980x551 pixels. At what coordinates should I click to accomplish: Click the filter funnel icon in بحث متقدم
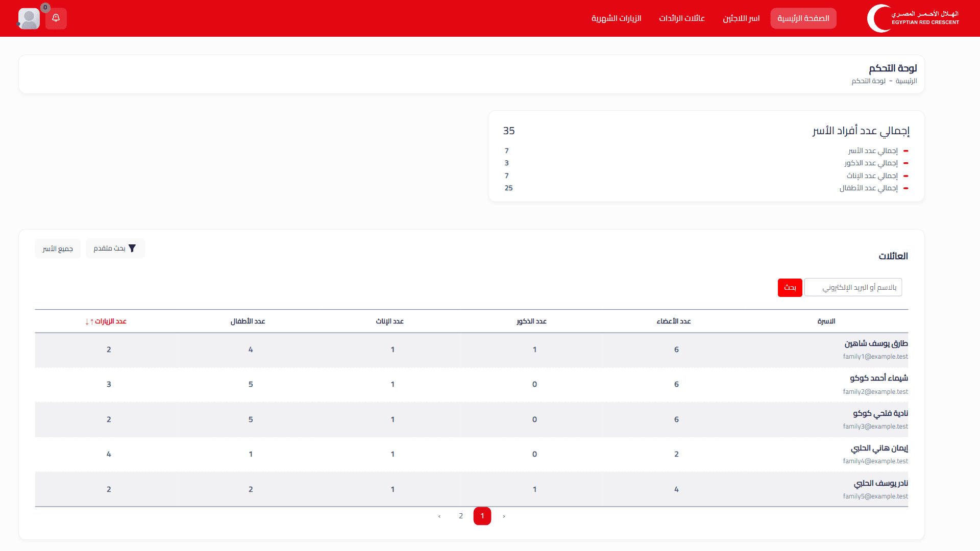(x=132, y=248)
